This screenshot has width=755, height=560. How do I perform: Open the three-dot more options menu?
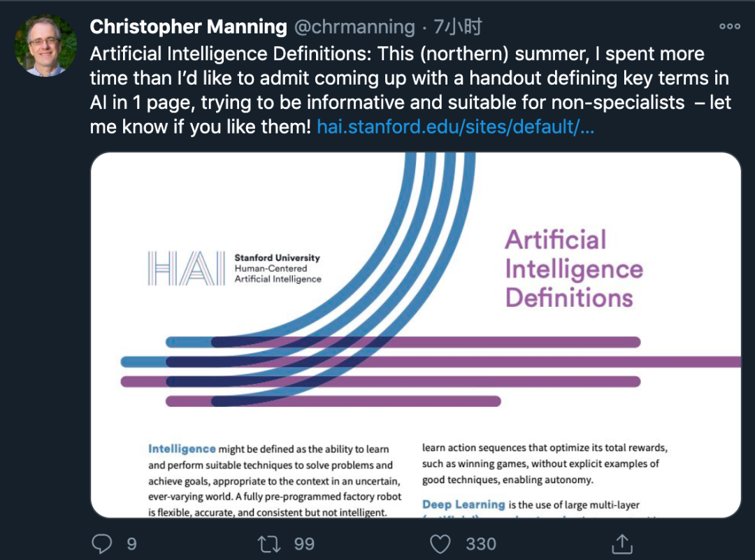pos(729,27)
